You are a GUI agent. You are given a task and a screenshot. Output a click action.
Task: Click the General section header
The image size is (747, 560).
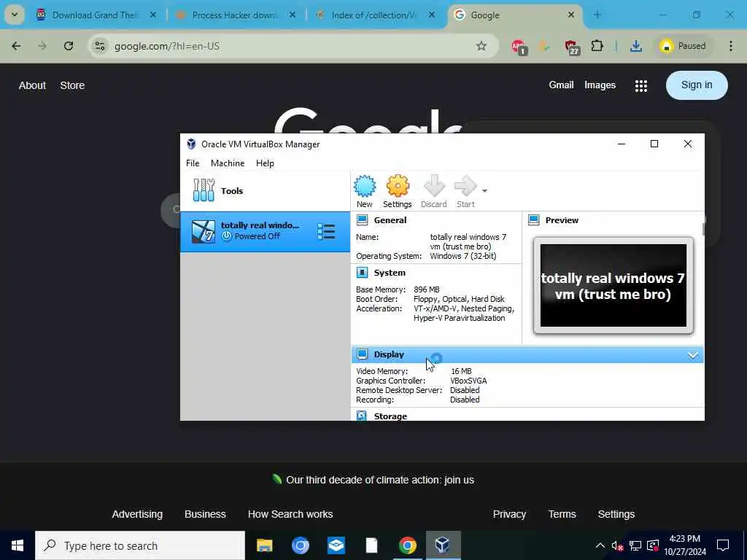390,220
